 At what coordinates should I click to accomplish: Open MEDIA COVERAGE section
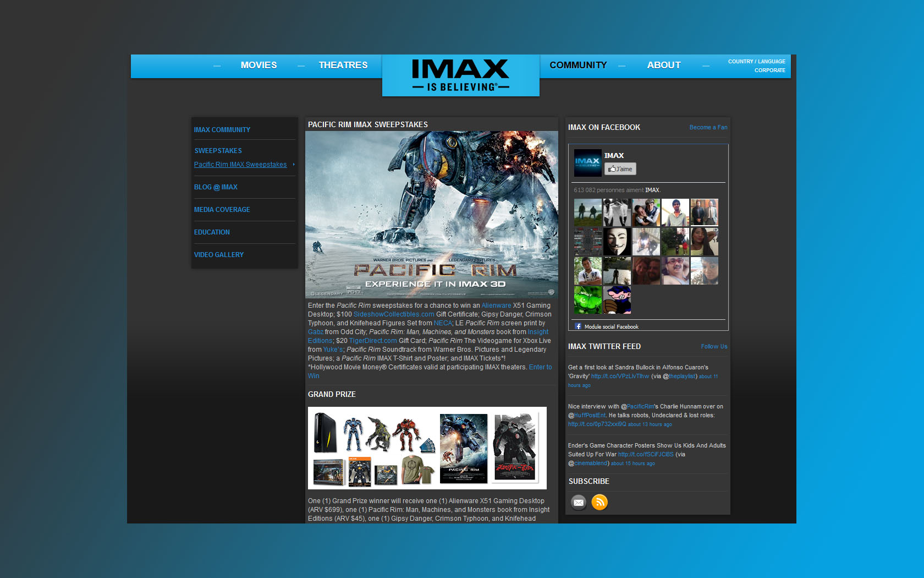[222, 210]
